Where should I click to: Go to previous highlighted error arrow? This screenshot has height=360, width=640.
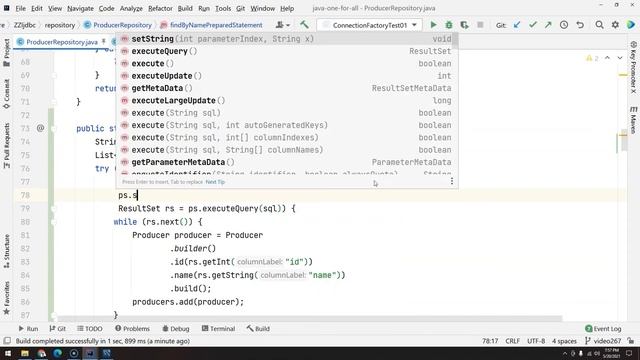point(607,58)
